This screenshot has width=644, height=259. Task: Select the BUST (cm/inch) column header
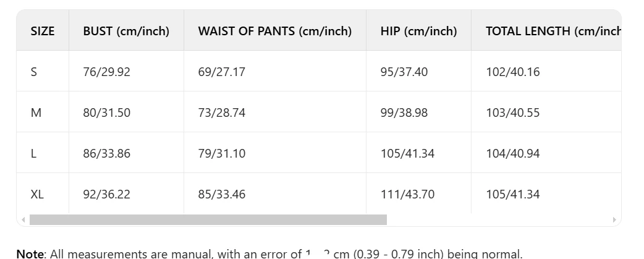(x=126, y=31)
